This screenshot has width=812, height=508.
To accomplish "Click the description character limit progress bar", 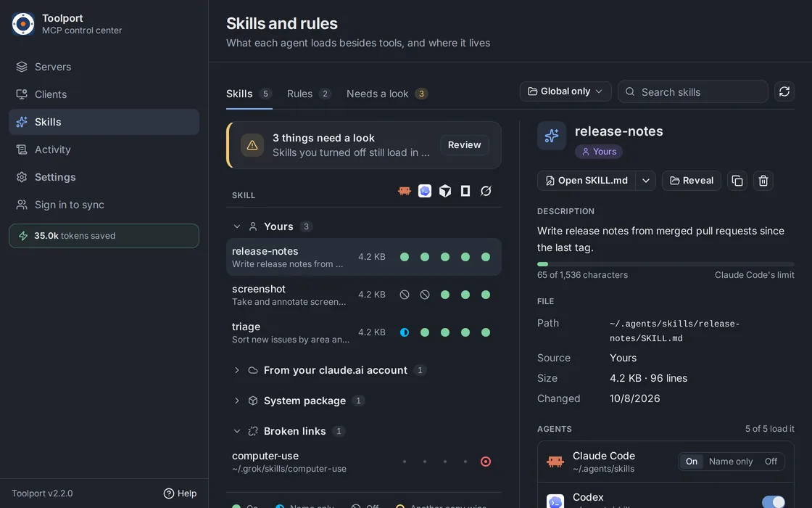I will (x=666, y=264).
